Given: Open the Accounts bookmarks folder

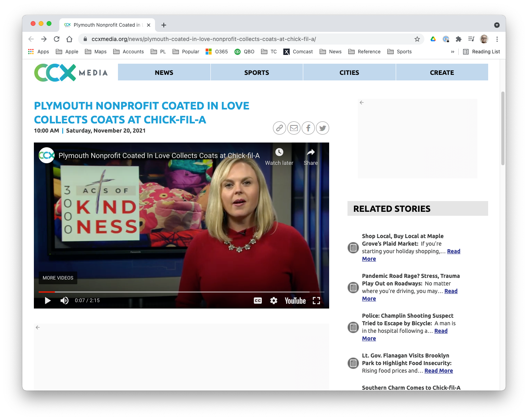Looking at the screenshot, I should pyautogui.click(x=128, y=52).
